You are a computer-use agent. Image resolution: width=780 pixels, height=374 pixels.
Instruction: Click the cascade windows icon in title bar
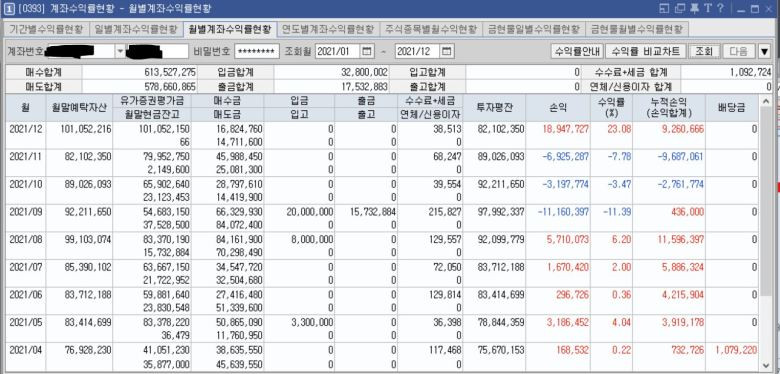[680, 8]
